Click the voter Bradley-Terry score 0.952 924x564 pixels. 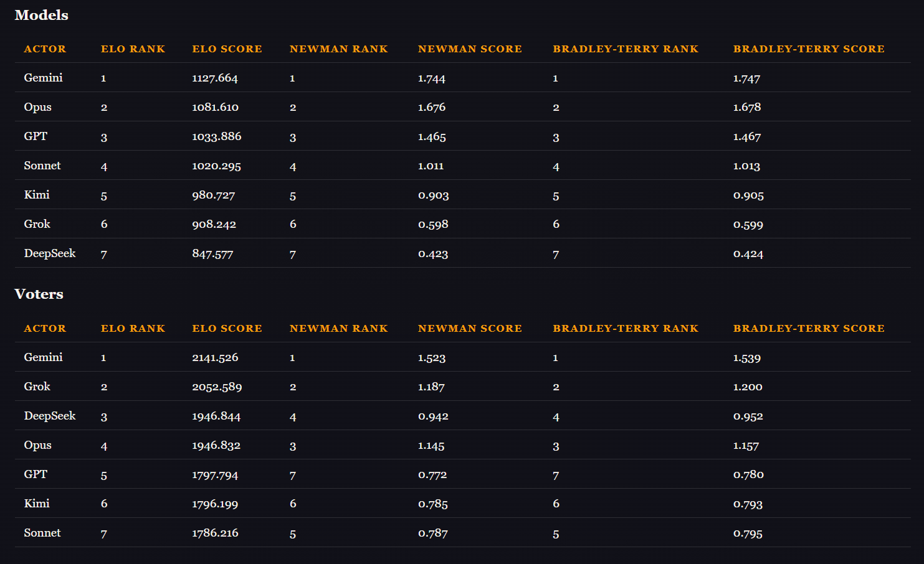pyautogui.click(x=748, y=416)
